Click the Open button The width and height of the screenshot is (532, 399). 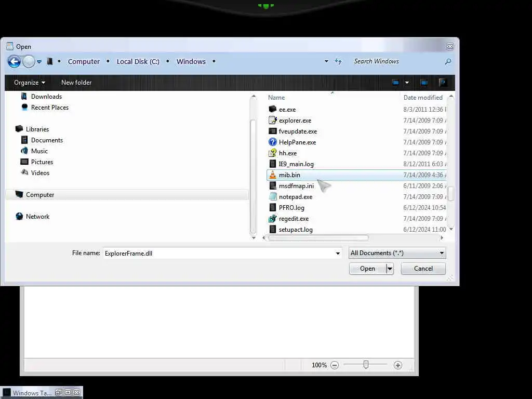point(367,269)
